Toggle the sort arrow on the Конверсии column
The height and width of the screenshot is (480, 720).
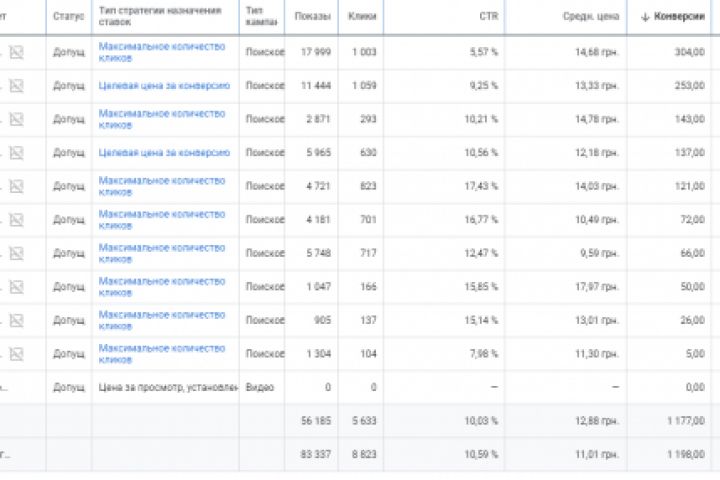pyautogui.click(x=645, y=17)
